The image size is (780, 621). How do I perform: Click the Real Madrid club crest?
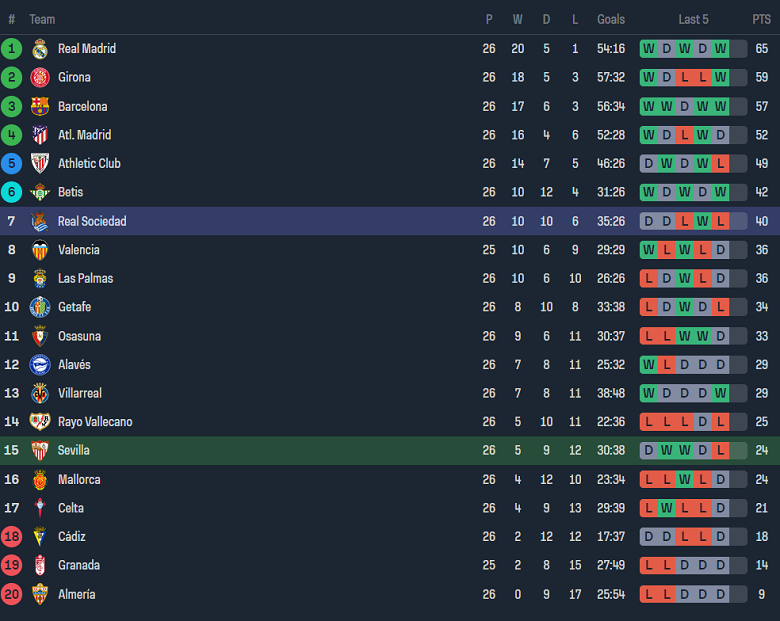[x=40, y=49]
